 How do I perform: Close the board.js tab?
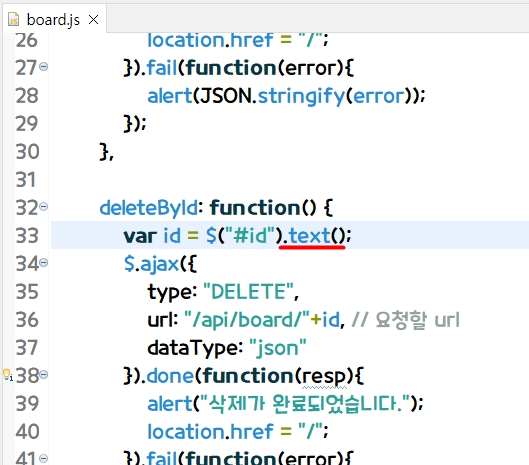[93, 20]
